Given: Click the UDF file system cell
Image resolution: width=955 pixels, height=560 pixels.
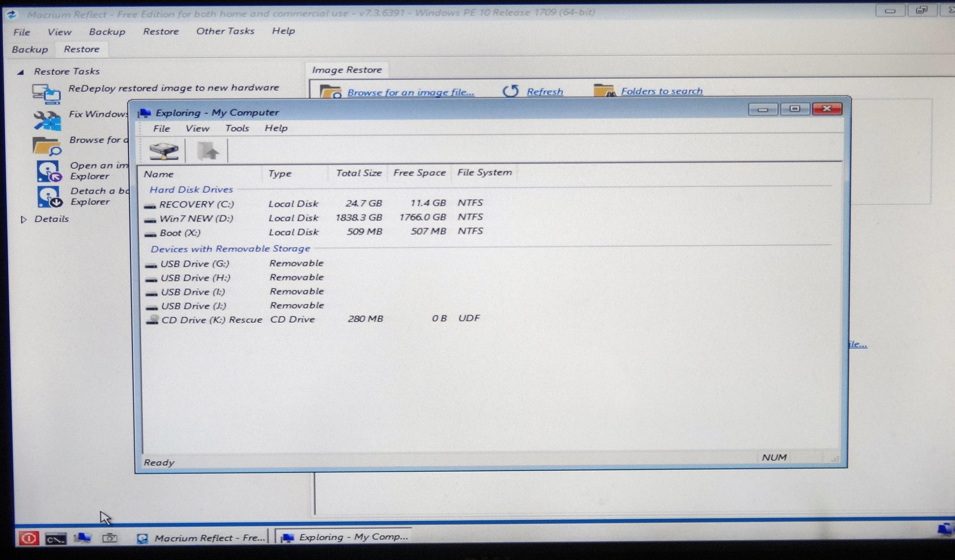Looking at the screenshot, I should pos(469,318).
